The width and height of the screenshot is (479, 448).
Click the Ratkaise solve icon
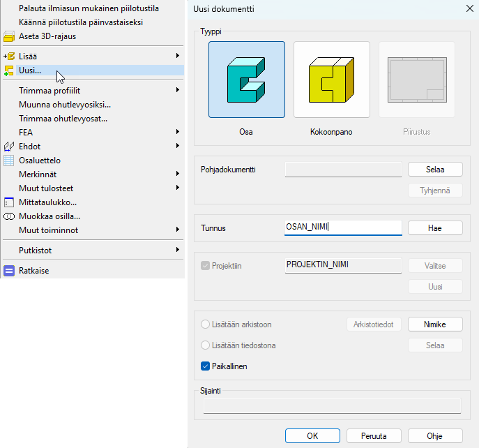point(9,271)
